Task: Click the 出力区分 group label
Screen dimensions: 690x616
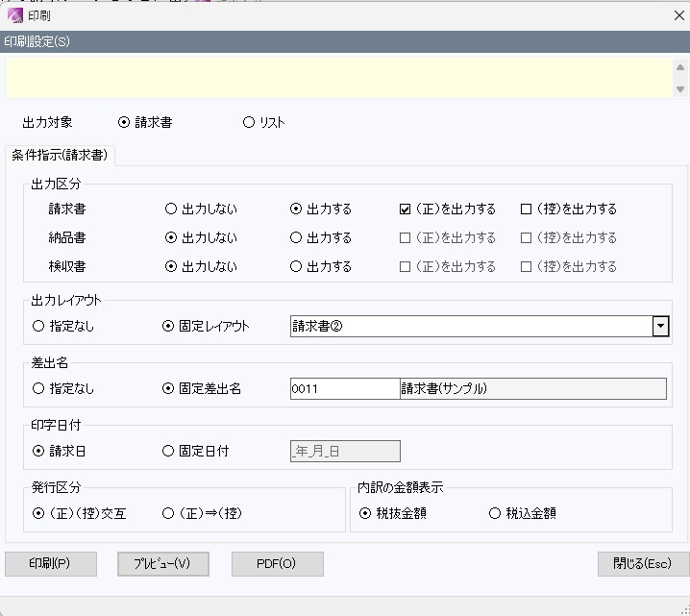Action: point(56,184)
